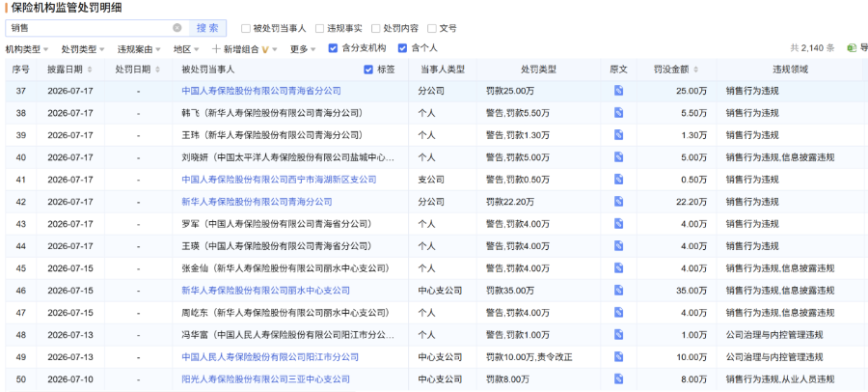Open original document for 周屹东 row

pyautogui.click(x=618, y=313)
